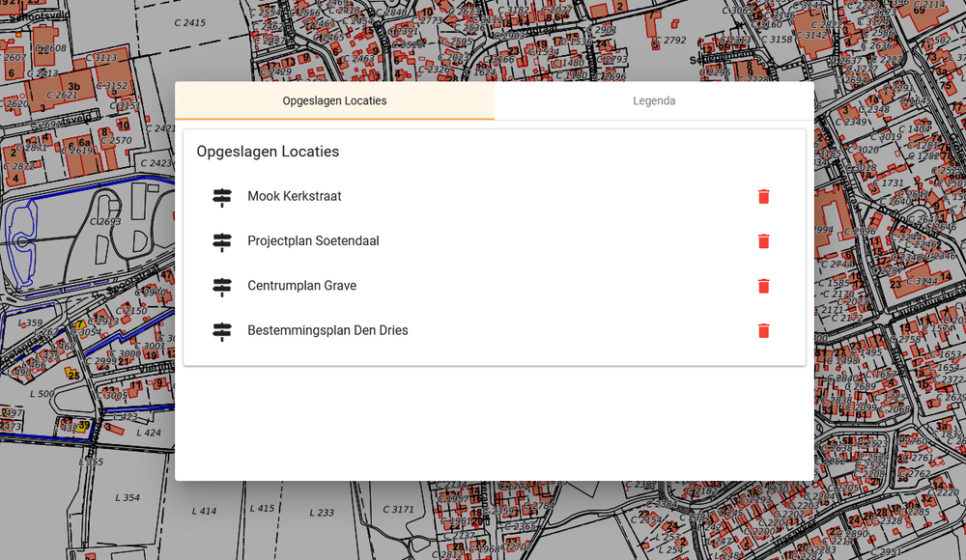This screenshot has width=966, height=560.
Task: Click the signpost icon beside Mook Kerkstraat
Action: 222,197
